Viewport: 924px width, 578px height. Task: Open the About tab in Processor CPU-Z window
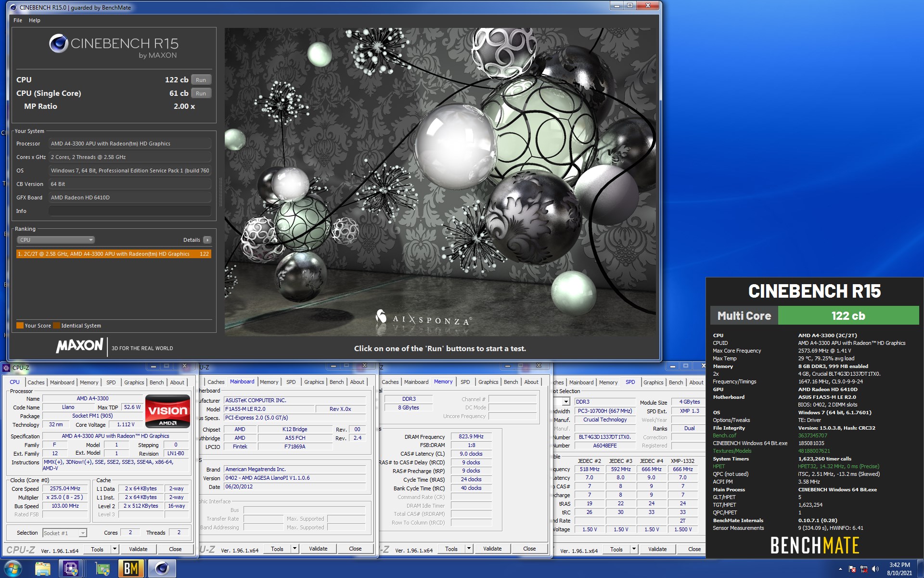click(177, 382)
